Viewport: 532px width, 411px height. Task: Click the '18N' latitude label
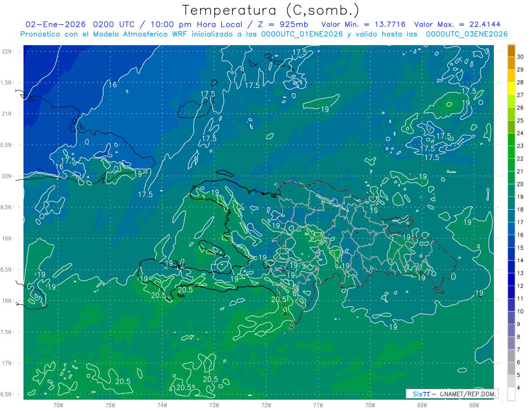coord(7,301)
